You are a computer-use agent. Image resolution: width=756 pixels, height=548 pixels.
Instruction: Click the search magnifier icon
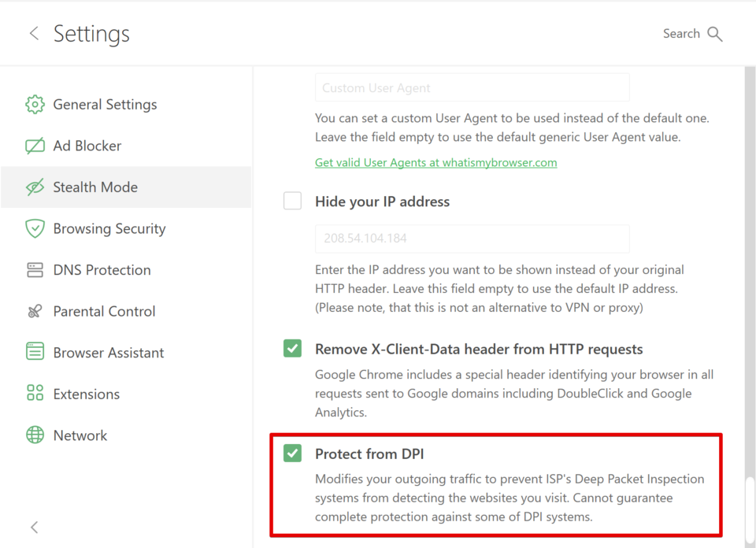point(715,34)
